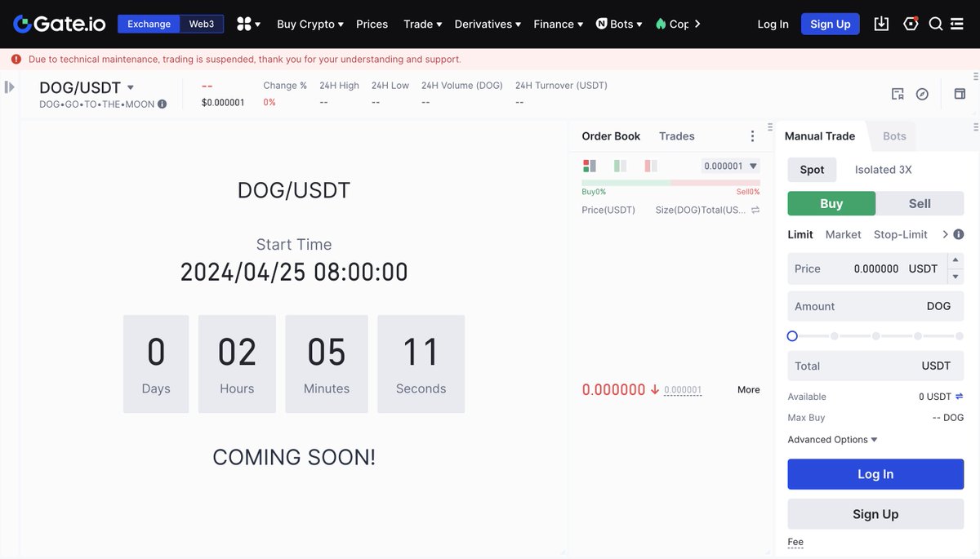Increase price with the up stepper arrow
The height and width of the screenshot is (559, 980).
[955, 260]
